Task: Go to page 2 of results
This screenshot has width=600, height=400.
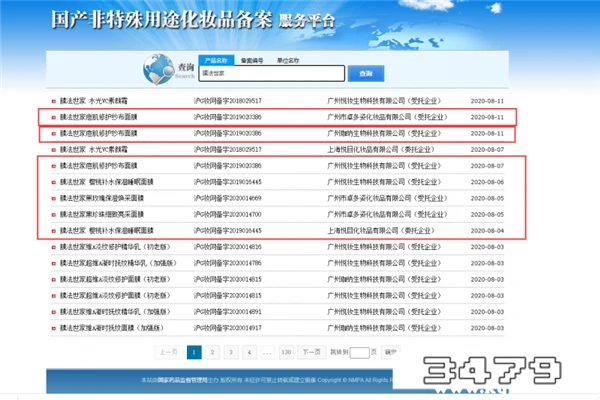Action: click(x=214, y=352)
